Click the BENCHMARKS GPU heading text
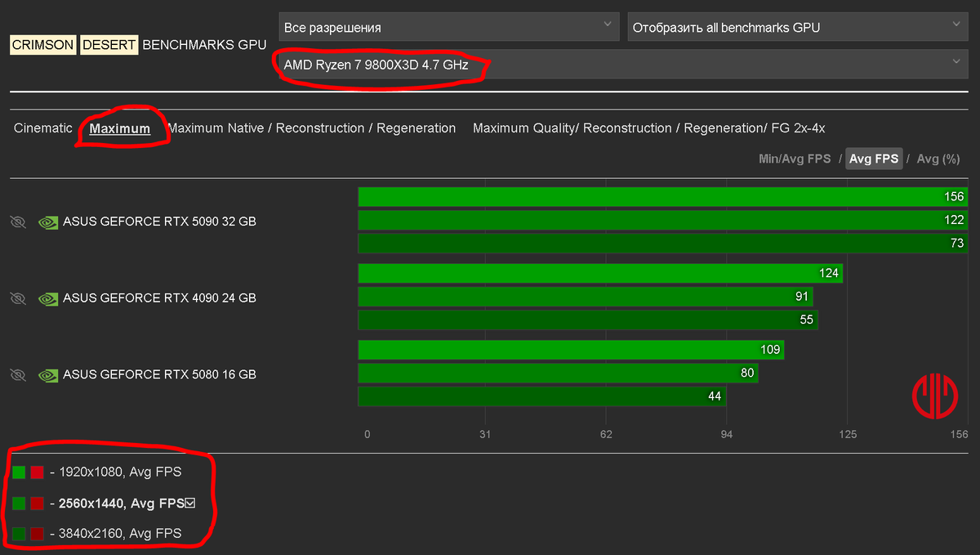980x555 pixels. [204, 45]
